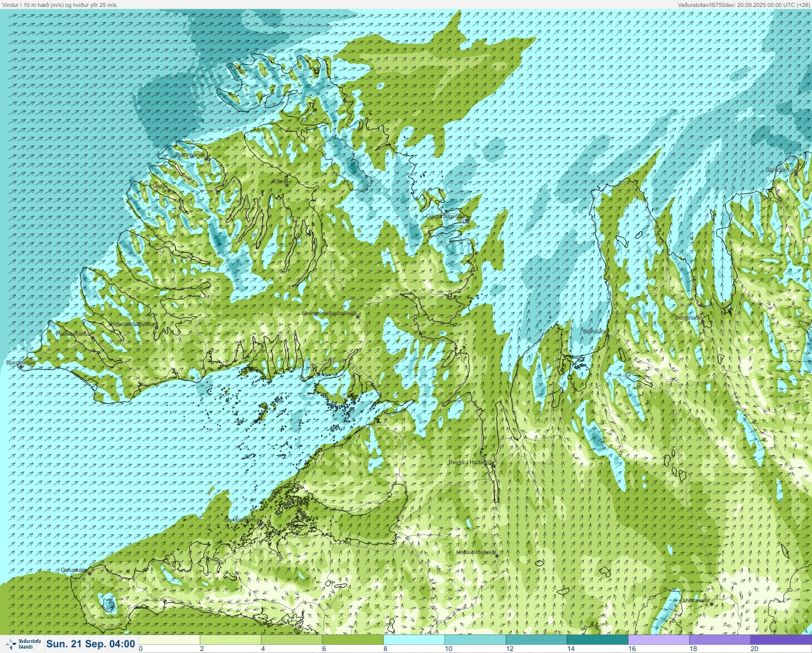Click the legend value 16 label
The width and height of the screenshot is (812, 653).
point(632,649)
